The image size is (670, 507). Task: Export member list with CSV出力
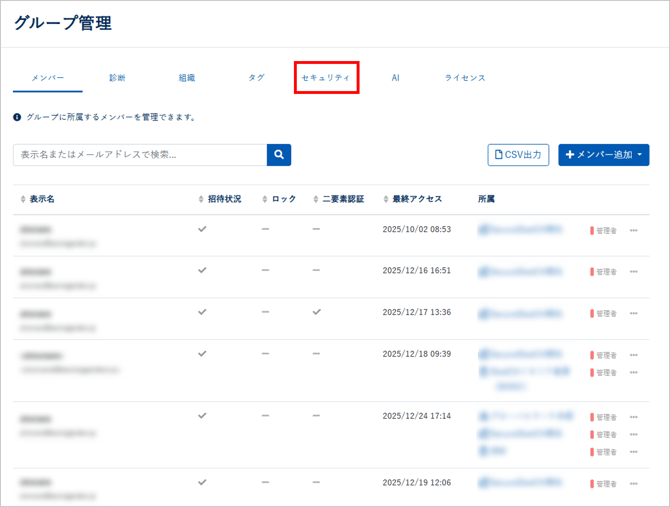click(x=518, y=155)
